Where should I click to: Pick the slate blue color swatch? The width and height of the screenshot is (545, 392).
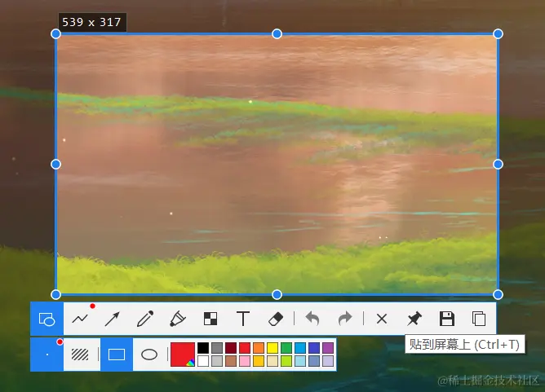(x=314, y=361)
